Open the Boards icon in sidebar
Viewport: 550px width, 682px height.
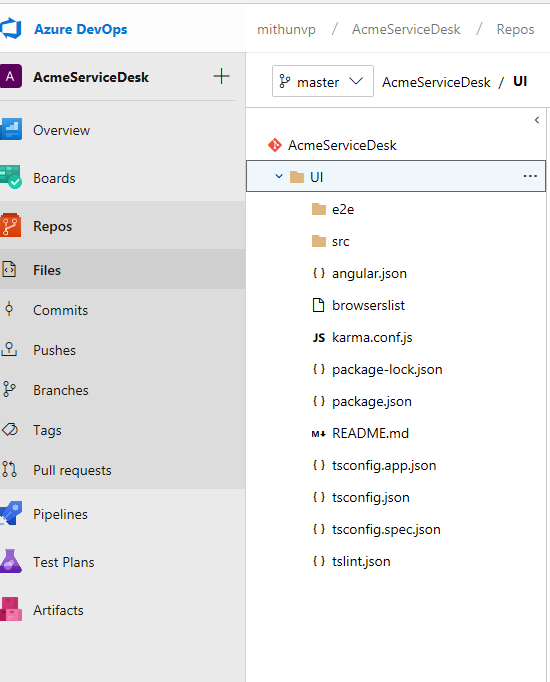(11, 177)
